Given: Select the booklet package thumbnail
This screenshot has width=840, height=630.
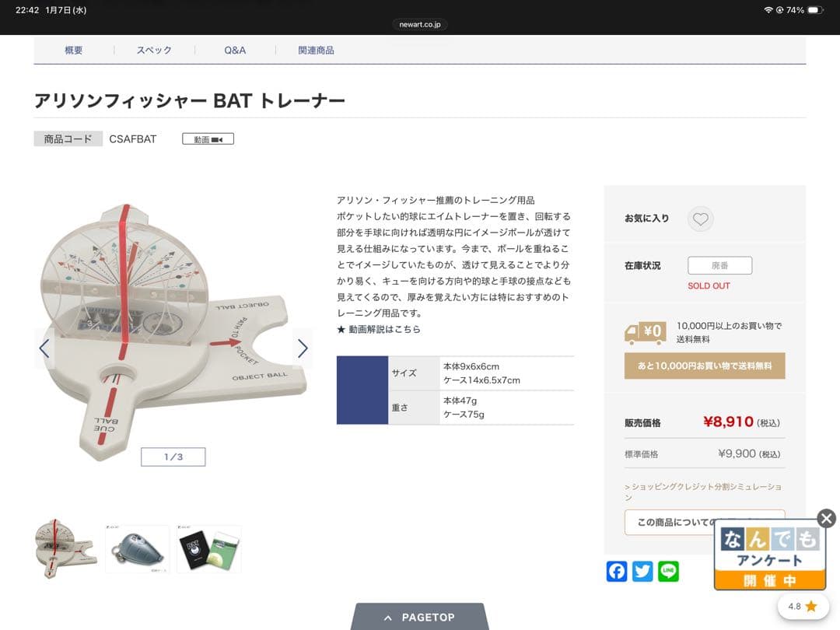Looking at the screenshot, I should (x=209, y=549).
